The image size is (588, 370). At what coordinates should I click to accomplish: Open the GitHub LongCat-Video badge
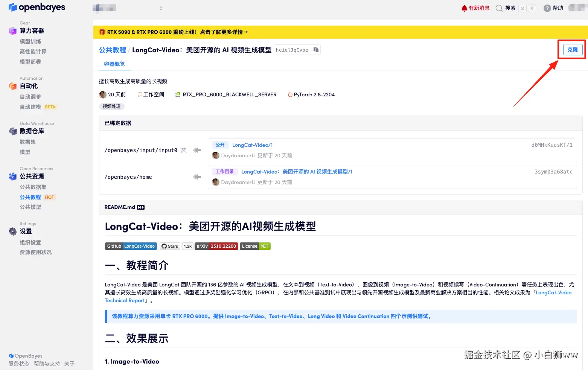point(131,246)
